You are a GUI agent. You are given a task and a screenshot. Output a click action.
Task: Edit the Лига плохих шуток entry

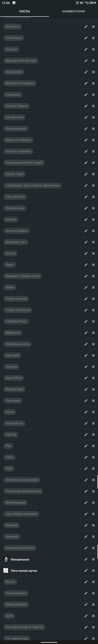86,571
